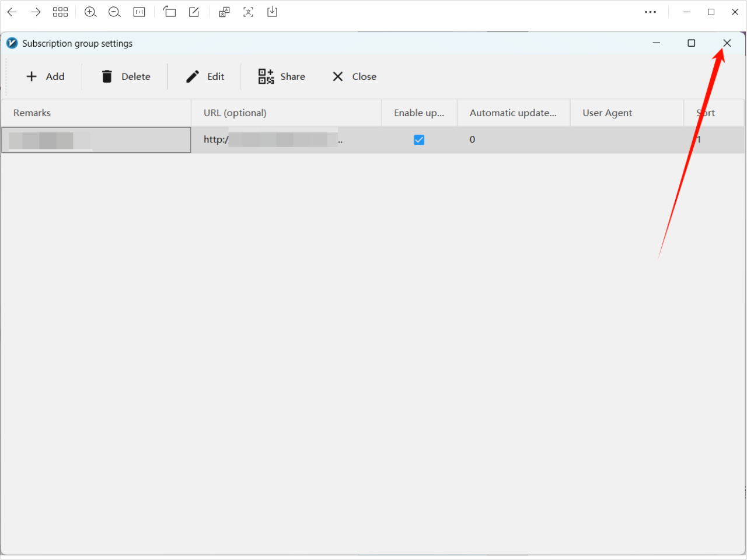Show image at 1:1 actual size
Screen dimensions: 747x560
pyautogui.click(x=139, y=12)
